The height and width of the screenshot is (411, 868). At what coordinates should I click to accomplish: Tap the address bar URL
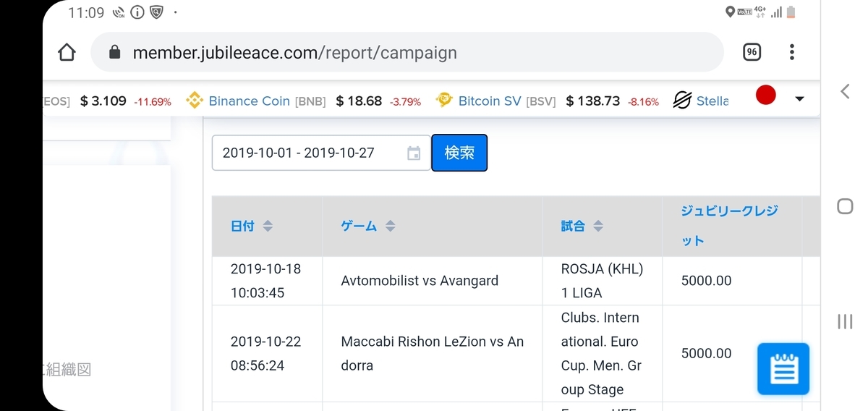(294, 53)
